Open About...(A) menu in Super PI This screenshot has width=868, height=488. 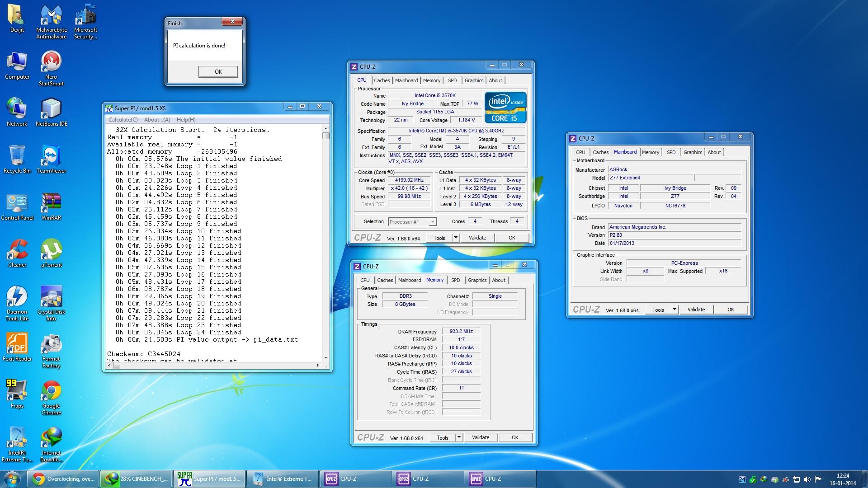157,120
